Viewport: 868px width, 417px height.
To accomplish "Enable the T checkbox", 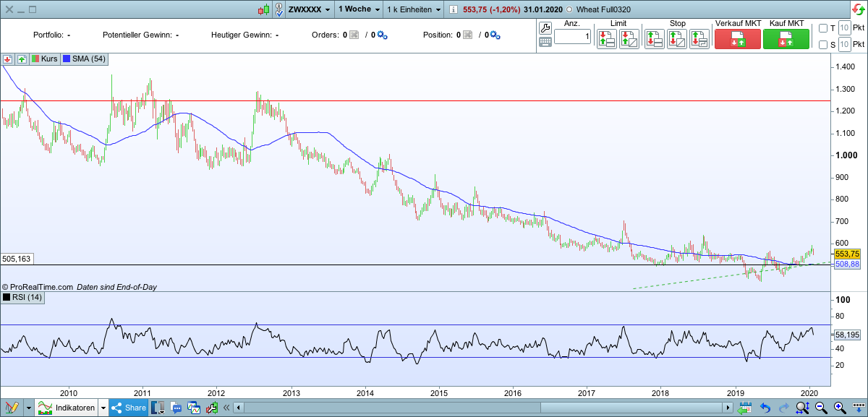I will [823, 28].
